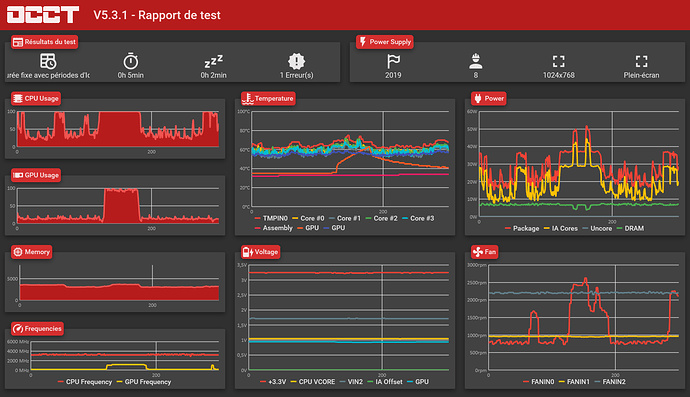
Task: Toggle CPU VCORE voltage series
Action: pos(313,382)
